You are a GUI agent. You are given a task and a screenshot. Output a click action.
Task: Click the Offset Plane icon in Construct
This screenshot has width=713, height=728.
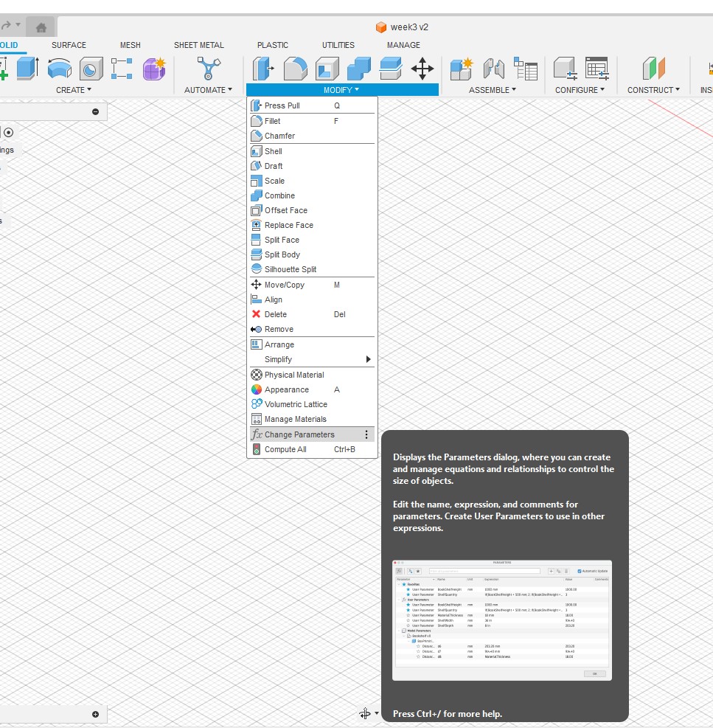click(653, 69)
